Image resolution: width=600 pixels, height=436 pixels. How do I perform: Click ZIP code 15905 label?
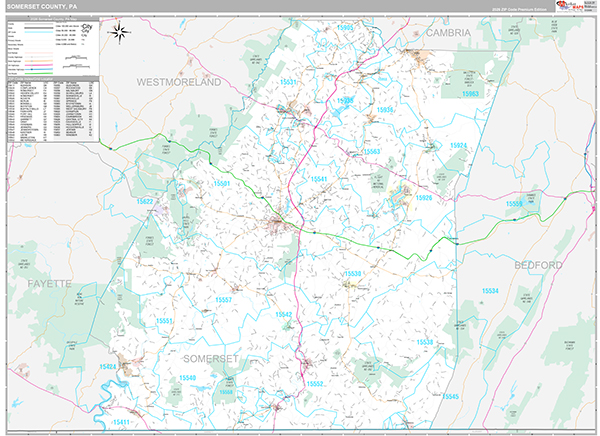point(345,28)
